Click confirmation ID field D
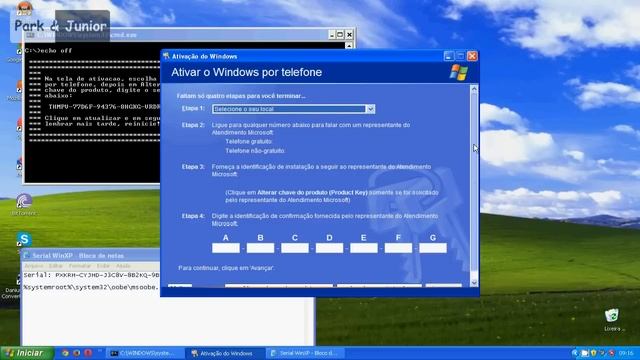The height and width of the screenshot is (360, 640). tap(329, 248)
